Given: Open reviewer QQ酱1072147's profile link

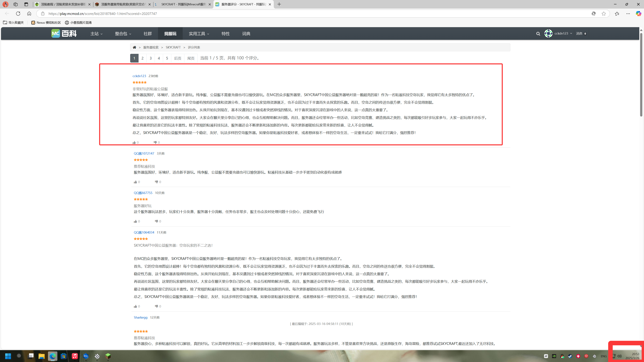Looking at the screenshot, I should 144,153.
